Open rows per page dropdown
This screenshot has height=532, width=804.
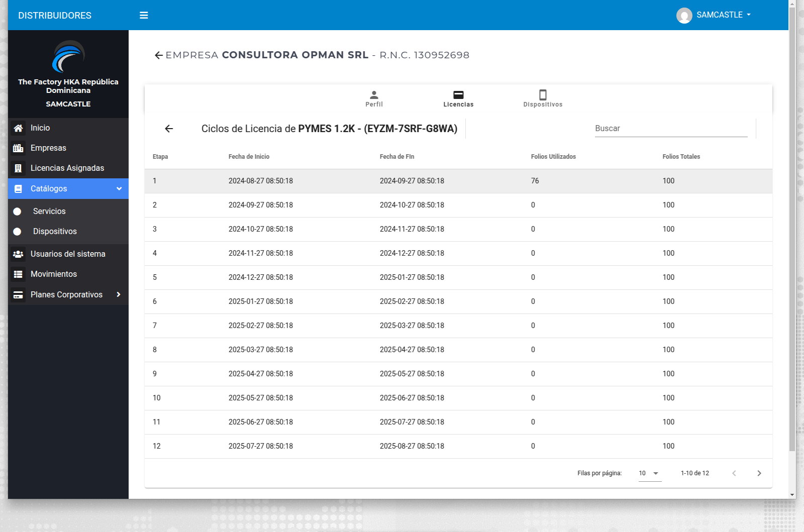(650, 473)
